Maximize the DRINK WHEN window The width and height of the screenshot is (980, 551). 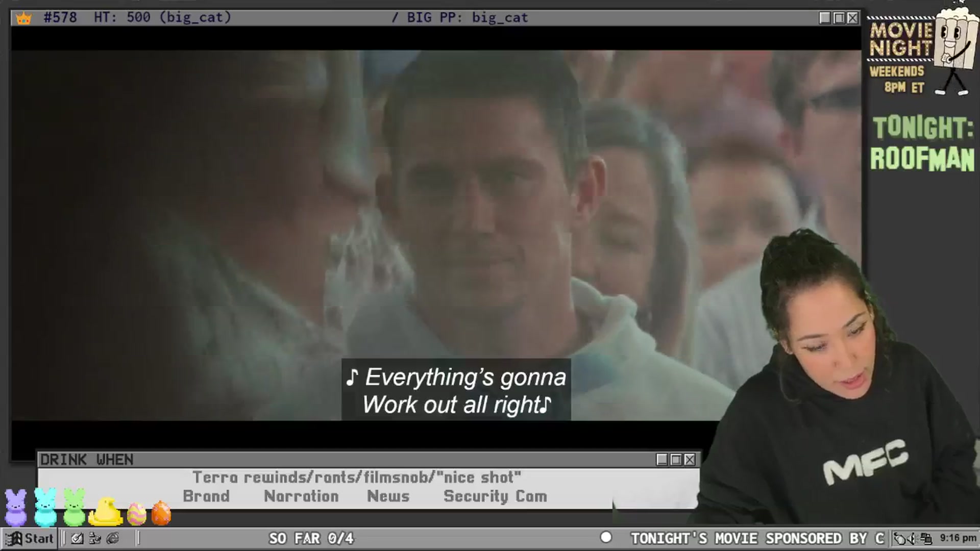(x=676, y=460)
